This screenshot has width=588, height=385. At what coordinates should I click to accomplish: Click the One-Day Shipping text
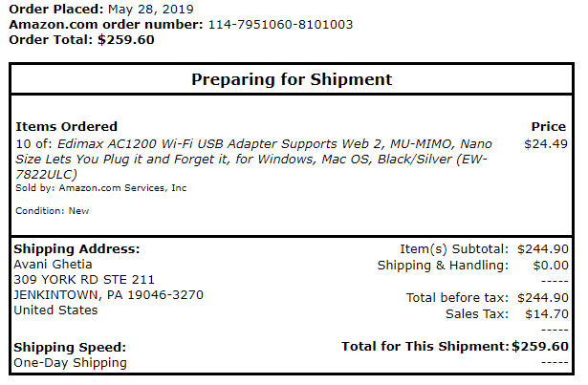[x=70, y=363]
